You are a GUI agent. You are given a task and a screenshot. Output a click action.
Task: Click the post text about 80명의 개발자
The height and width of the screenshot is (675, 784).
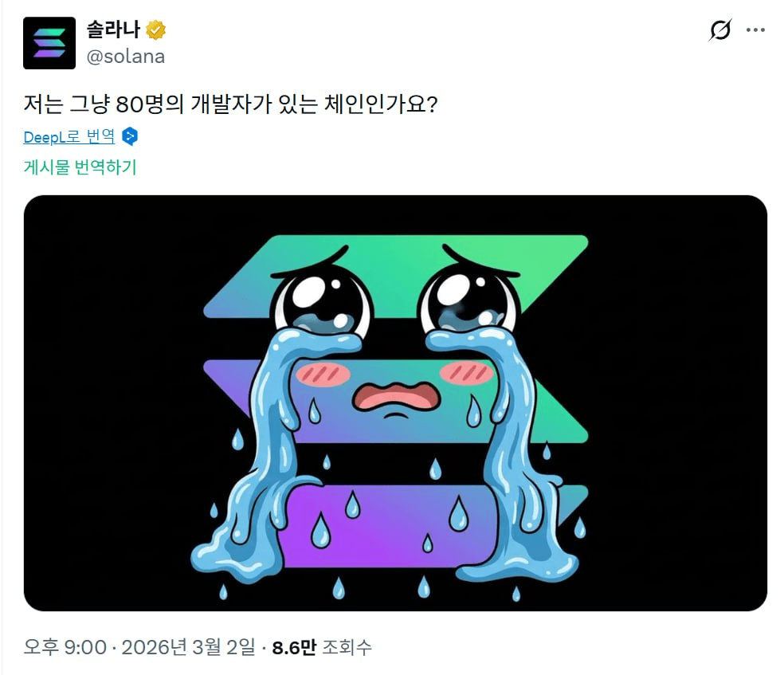pyautogui.click(x=230, y=104)
